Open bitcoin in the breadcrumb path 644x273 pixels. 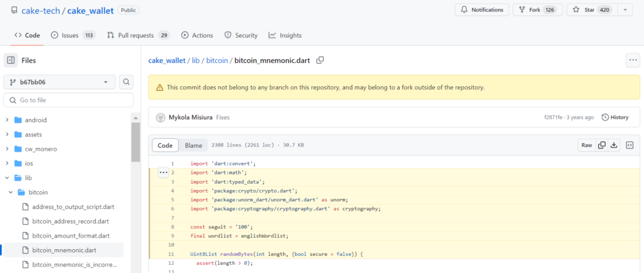[x=217, y=60]
